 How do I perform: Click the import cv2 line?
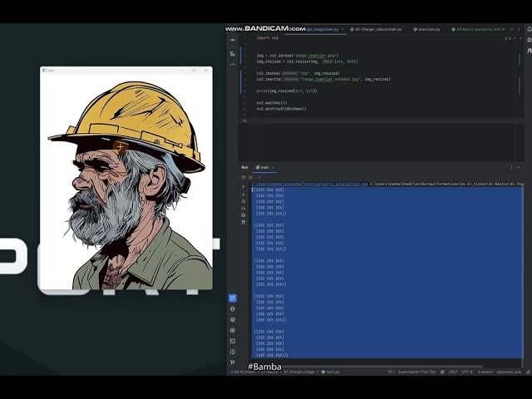pyautogui.click(x=268, y=38)
